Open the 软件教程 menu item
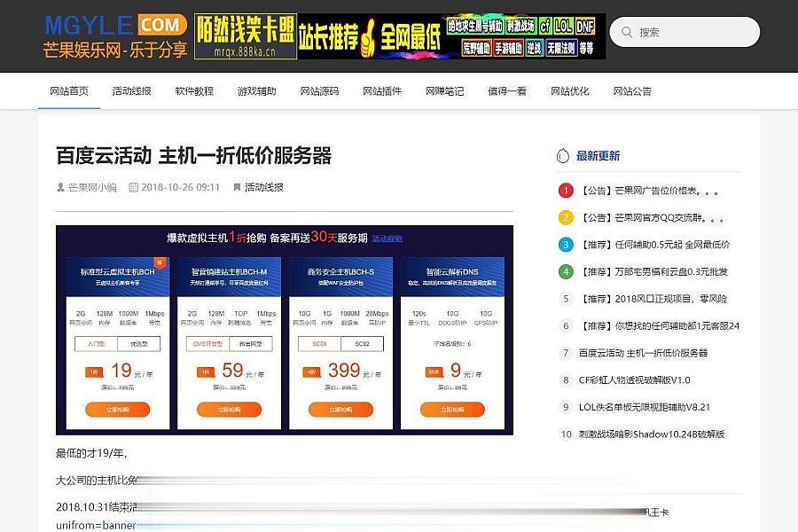The height and width of the screenshot is (532, 798). pos(194,91)
